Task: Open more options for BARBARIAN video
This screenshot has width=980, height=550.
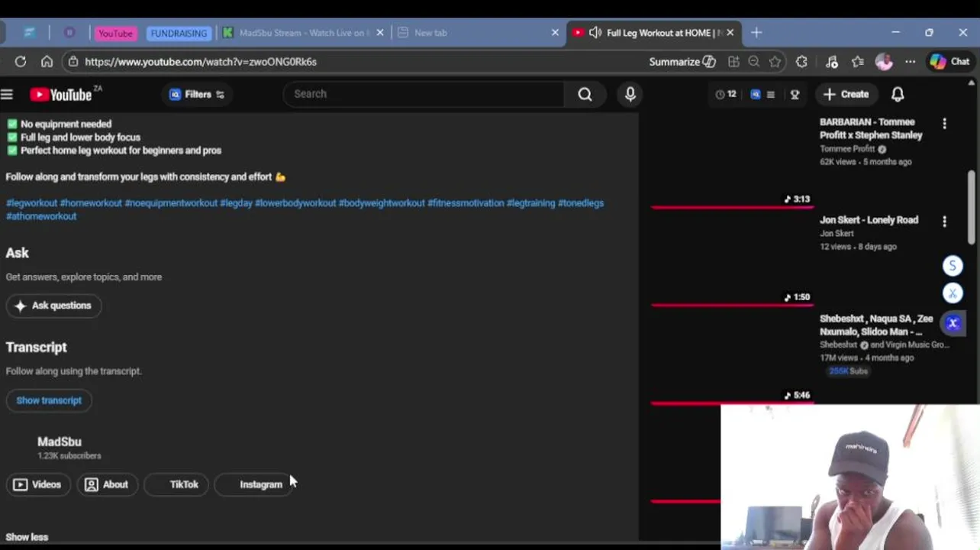Action: [944, 124]
